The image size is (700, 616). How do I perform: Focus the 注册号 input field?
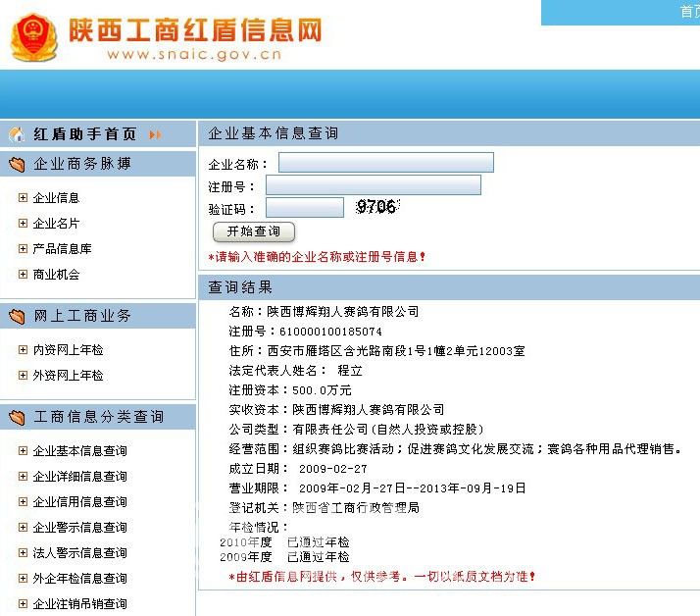click(373, 185)
